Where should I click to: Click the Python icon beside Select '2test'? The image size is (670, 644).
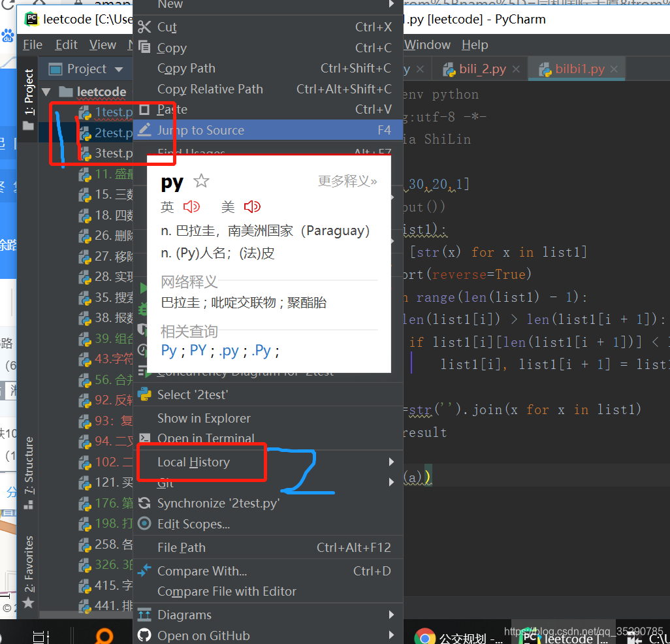pos(144,394)
